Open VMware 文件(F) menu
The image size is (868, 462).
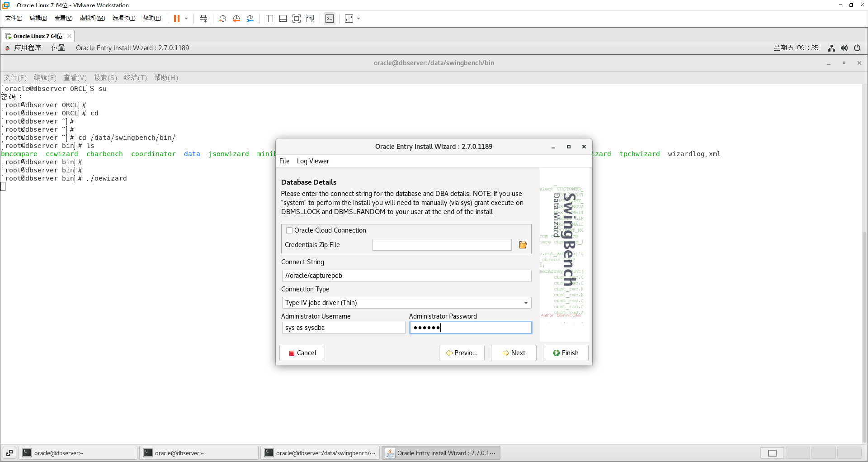[14, 18]
